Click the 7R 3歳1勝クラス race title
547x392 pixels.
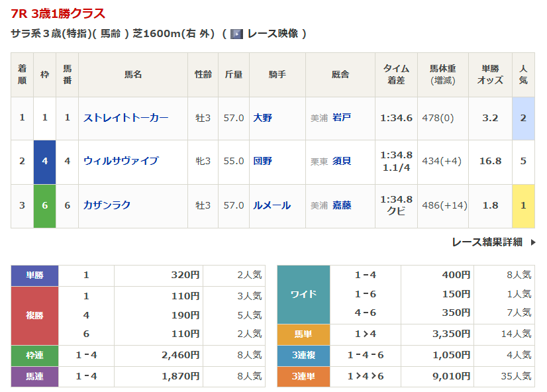click(58, 13)
